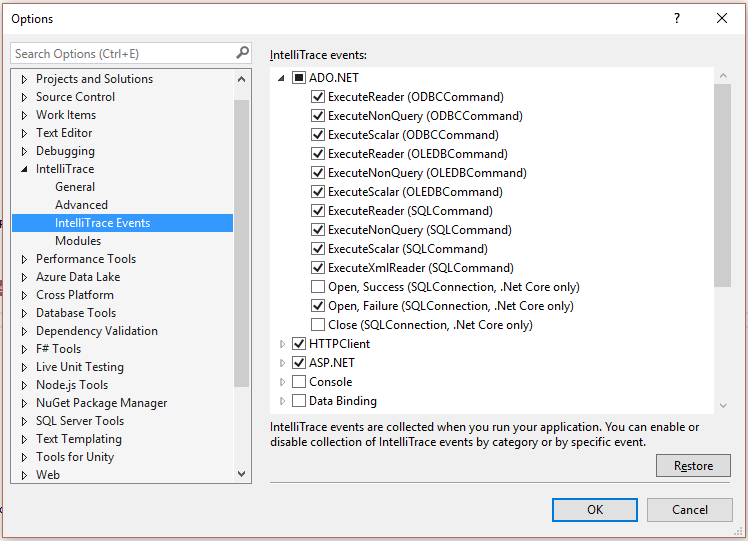Image resolution: width=748 pixels, height=541 pixels.
Task: Disable Open, Failure SQLConnection event
Action: point(318,306)
